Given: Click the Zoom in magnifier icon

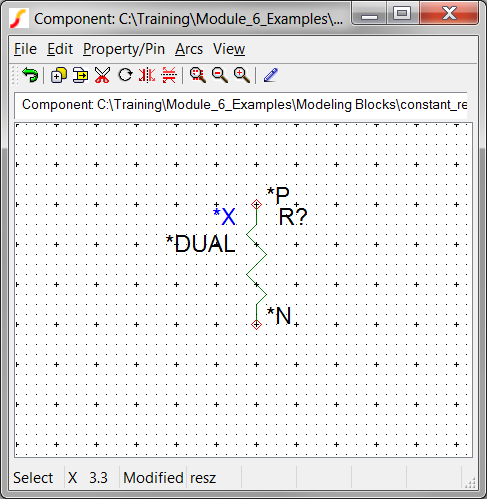Looking at the screenshot, I should pos(242,75).
